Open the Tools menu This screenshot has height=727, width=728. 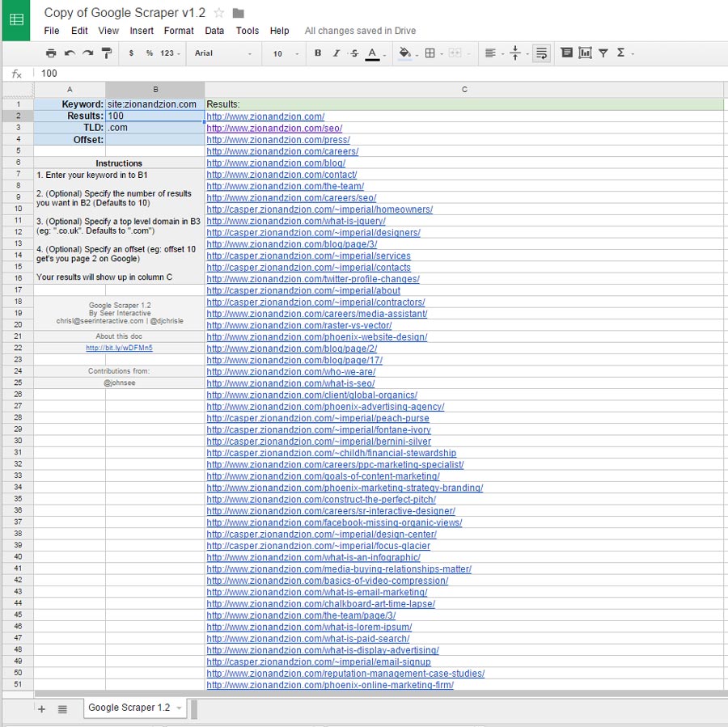(248, 31)
